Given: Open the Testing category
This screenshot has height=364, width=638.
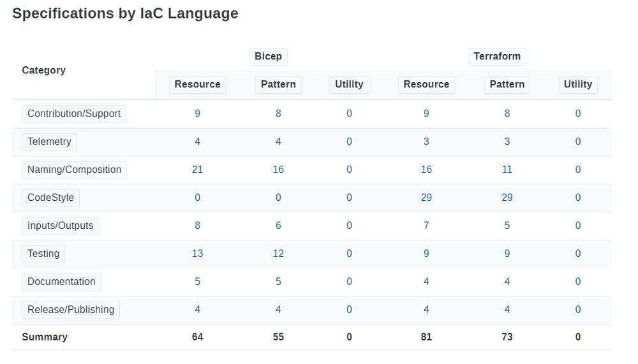Looking at the screenshot, I should click(x=43, y=254).
